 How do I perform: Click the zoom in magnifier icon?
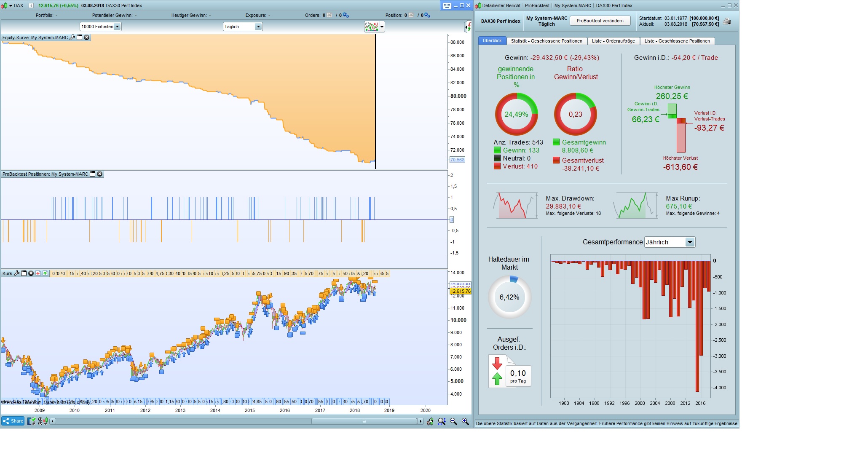click(465, 421)
